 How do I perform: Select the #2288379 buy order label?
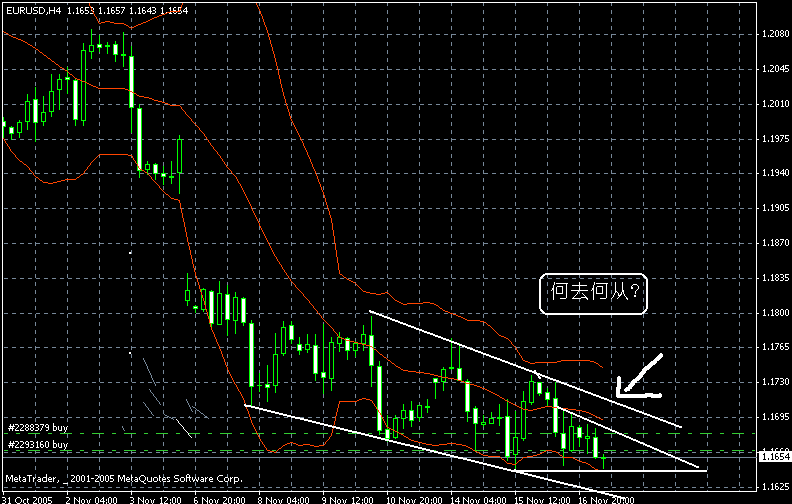click(x=38, y=428)
